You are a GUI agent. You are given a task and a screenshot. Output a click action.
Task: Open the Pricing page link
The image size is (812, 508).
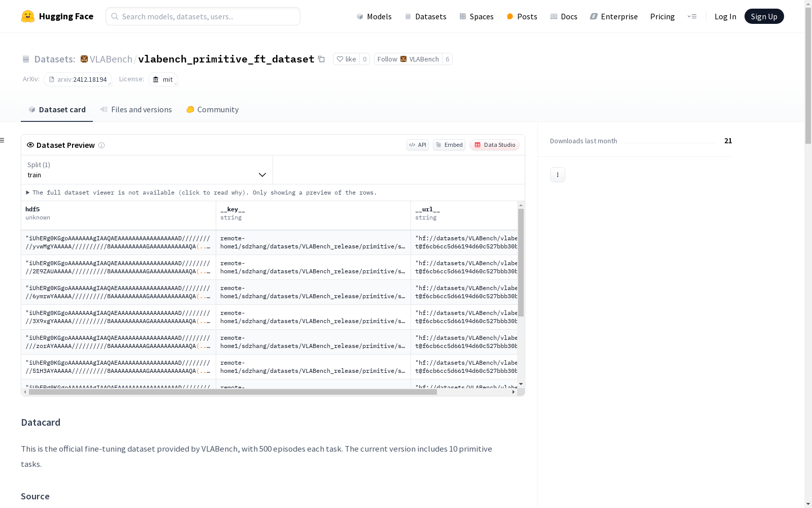(x=662, y=16)
